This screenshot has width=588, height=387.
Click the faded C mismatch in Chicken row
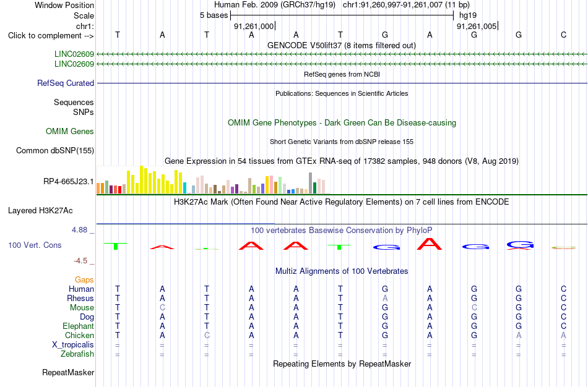coord(207,335)
